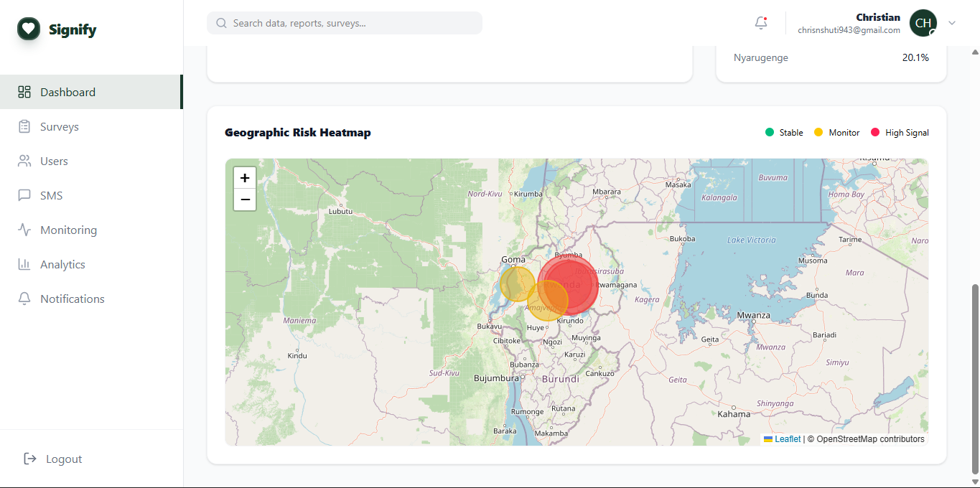The image size is (980, 488).
Task: Click the Dashboard grid icon in the sidebar
Action: coord(24,92)
